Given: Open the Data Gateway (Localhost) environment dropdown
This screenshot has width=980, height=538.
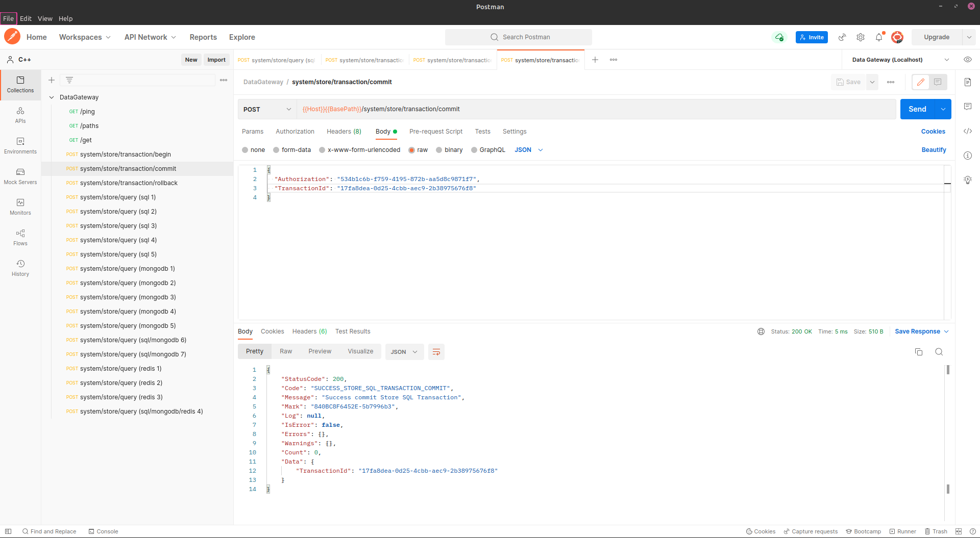Looking at the screenshot, I should pos(900,60).
